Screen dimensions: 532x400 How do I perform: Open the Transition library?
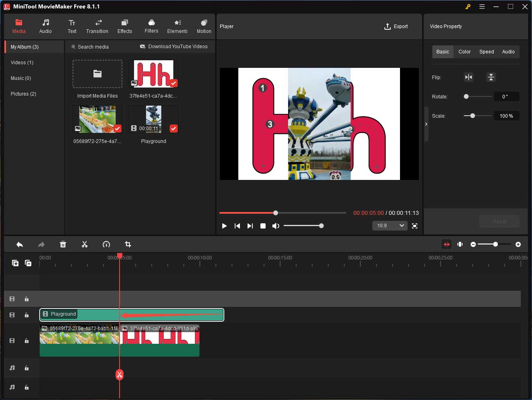coord(97,26)
